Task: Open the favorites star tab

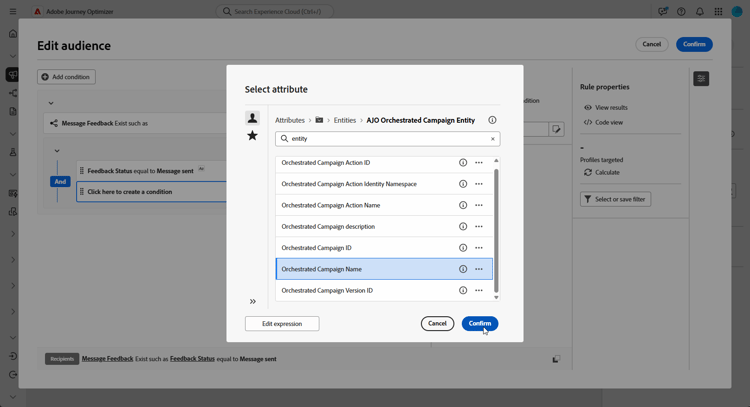Action: pos(252,136)
